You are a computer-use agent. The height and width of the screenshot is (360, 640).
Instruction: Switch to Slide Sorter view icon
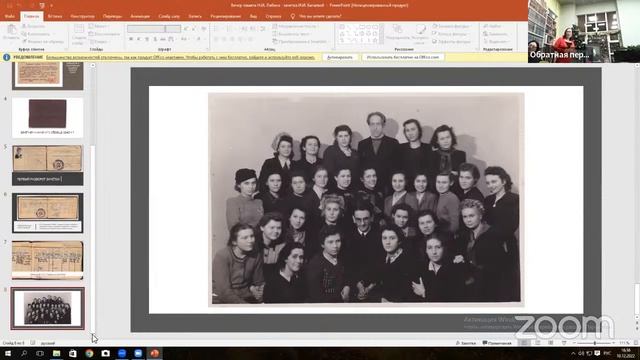point(538,343)
